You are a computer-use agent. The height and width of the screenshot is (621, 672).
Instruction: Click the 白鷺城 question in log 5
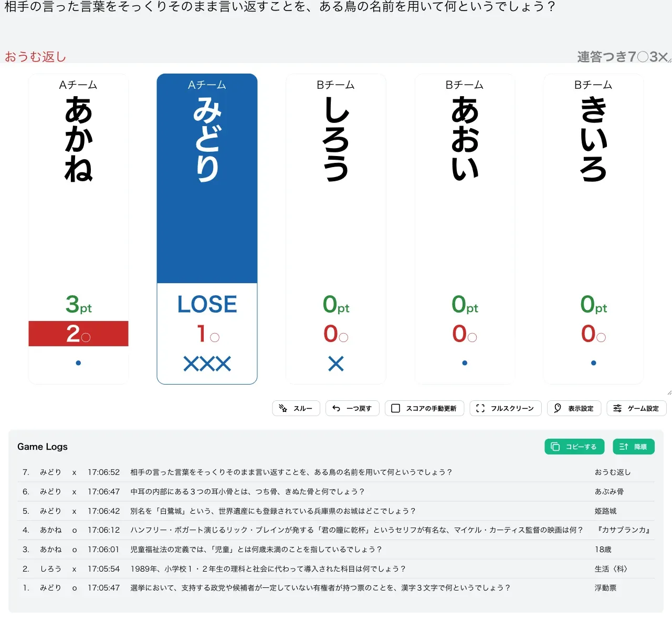pos(273,511)
